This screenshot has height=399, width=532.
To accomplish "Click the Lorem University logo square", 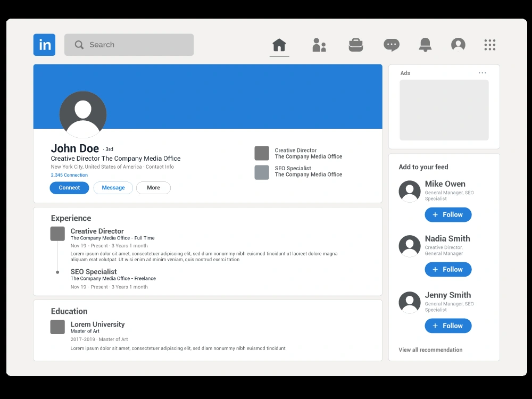I will coord(57,327).
